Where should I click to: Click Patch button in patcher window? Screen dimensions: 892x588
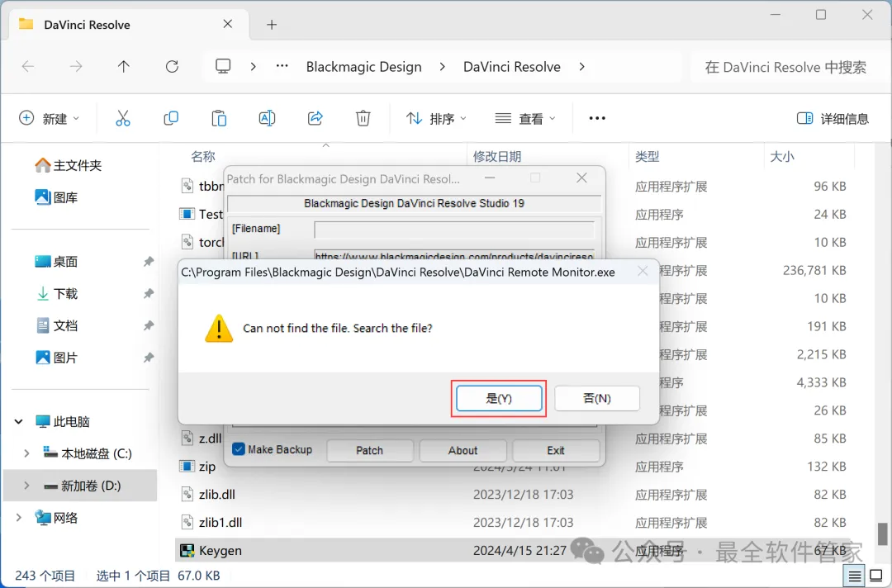(x=370, y=450)
